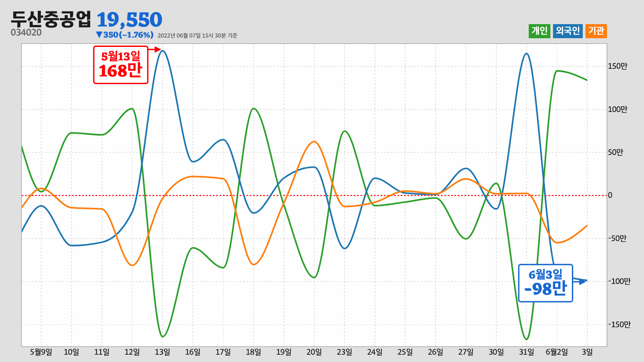This screenshot has width=644, height=362.
Task: Click x-axis label 23일
Action: coord(344,352)
